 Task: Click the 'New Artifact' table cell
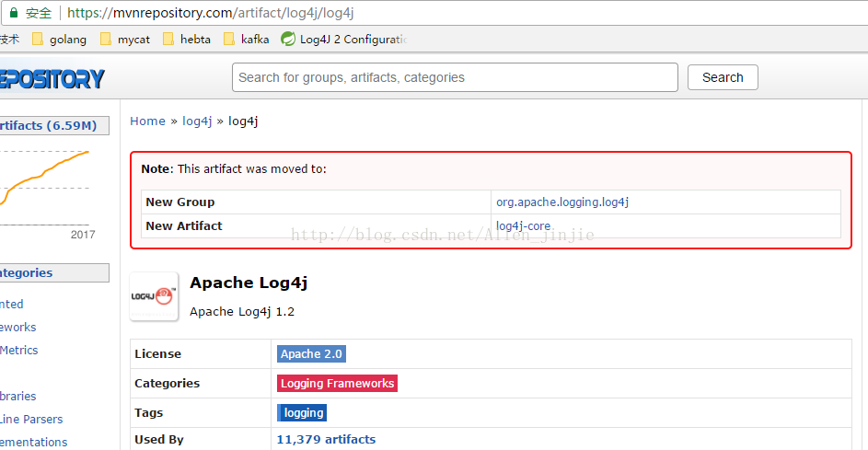pyautogui.click(x=316, y=225)
